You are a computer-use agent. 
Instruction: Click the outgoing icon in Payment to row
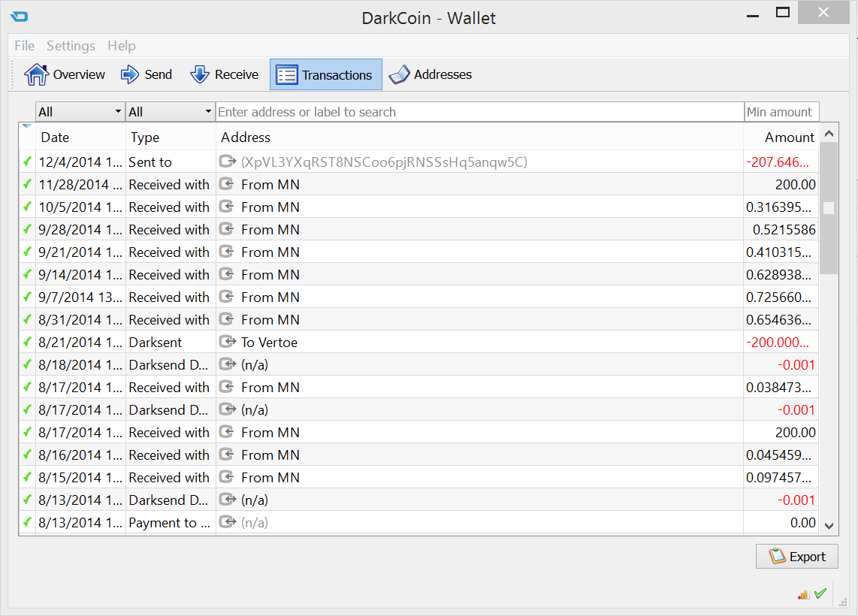[x=227, y=521]
